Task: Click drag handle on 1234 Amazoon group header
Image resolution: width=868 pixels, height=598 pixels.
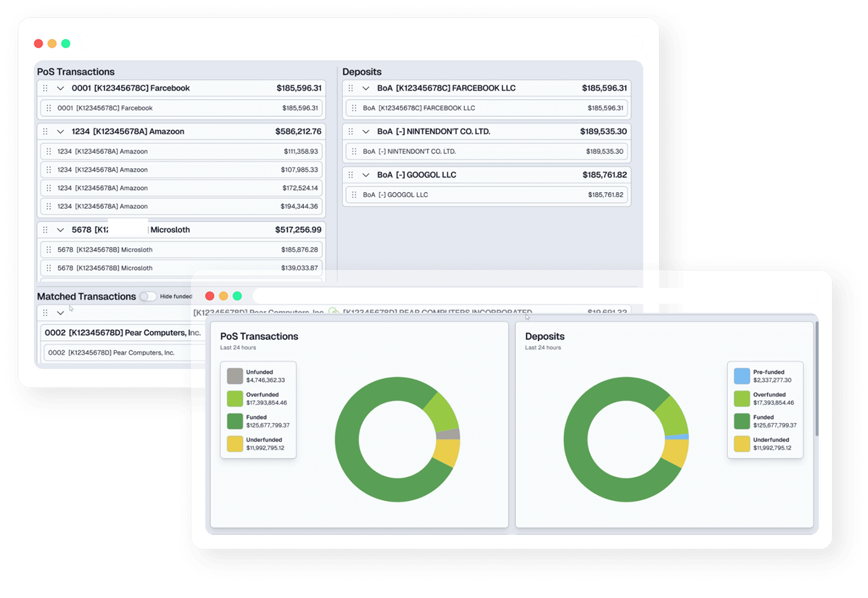Action: [x=45, y=131]
